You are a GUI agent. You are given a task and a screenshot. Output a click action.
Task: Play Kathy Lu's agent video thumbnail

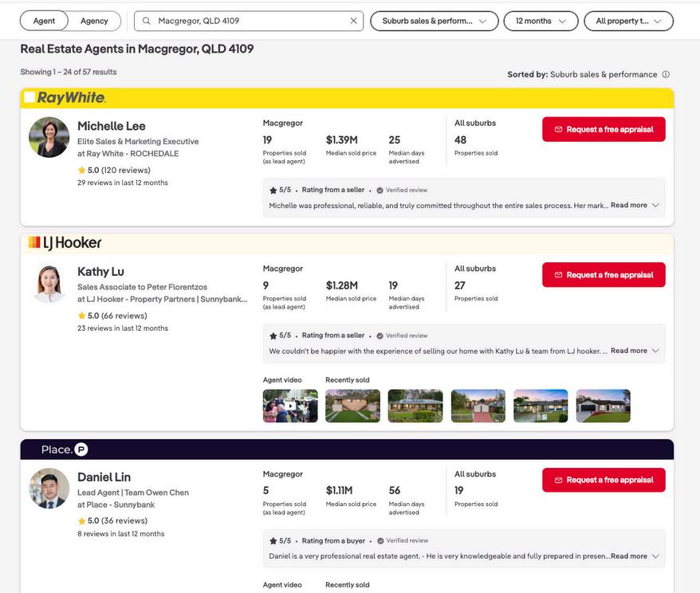(x=290, y=406)
